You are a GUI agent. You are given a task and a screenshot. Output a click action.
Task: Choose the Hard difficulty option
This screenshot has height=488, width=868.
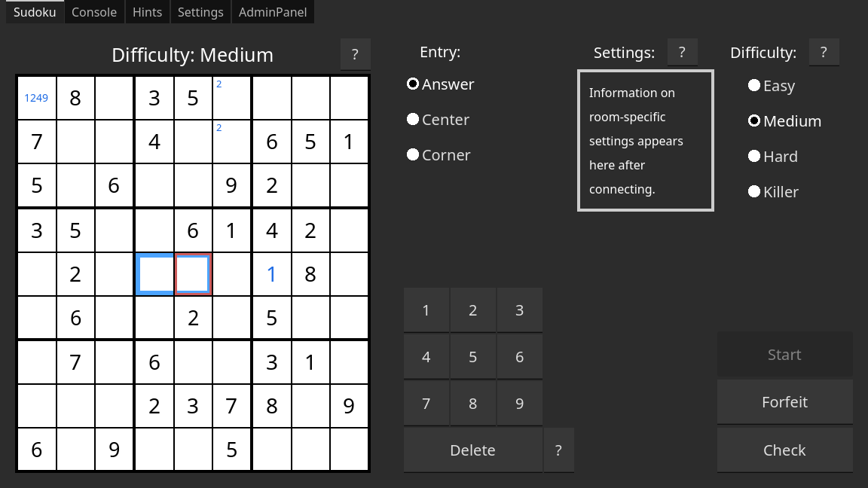753,157
